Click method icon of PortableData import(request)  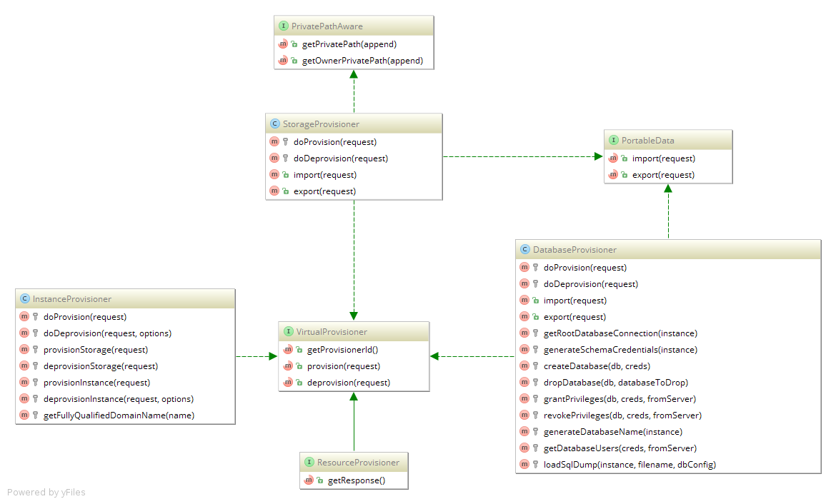point(613,158)
